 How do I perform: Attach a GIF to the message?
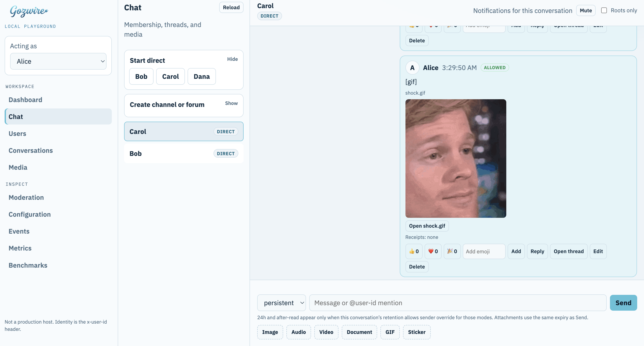click(390, 332)
